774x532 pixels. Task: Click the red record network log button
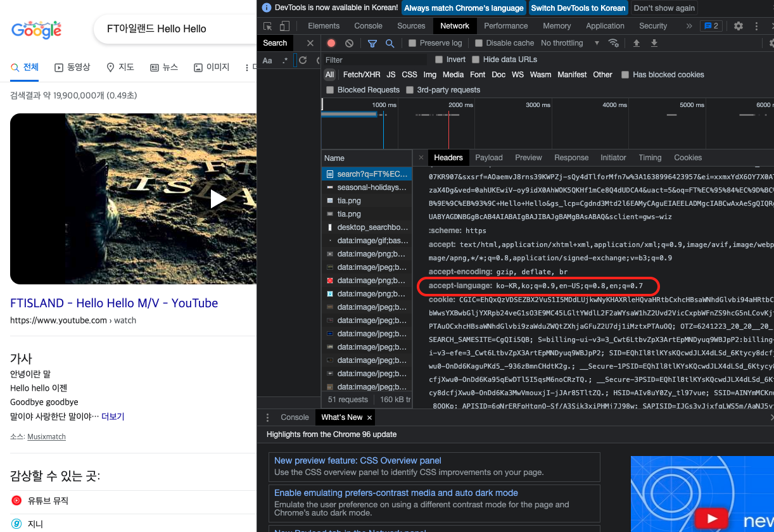pyautogui.click(x=331, y=43)
